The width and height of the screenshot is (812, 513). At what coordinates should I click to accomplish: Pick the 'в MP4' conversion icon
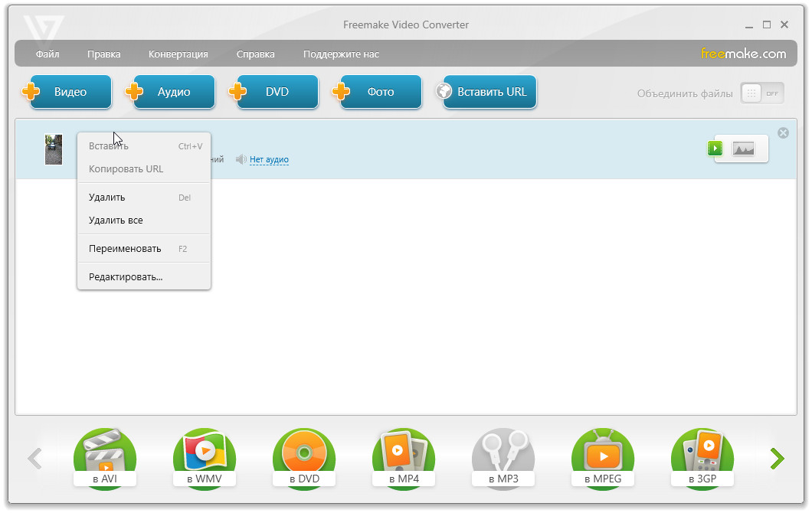point(404,459)
